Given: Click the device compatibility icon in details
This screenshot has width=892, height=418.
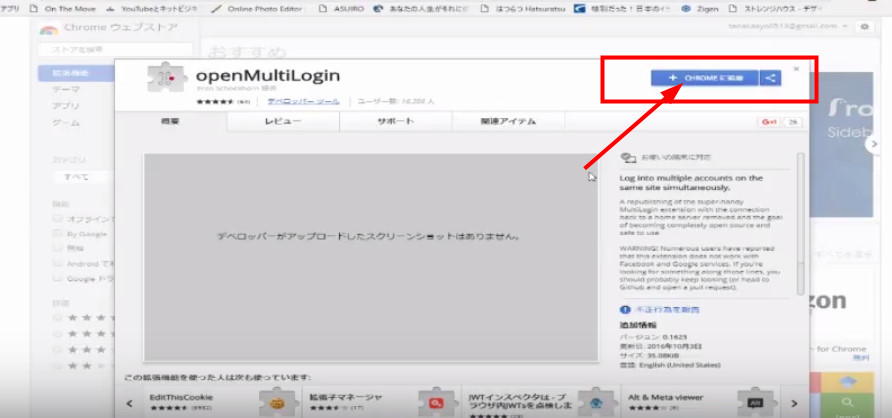Looking at the screenshot, I should 628,158.
